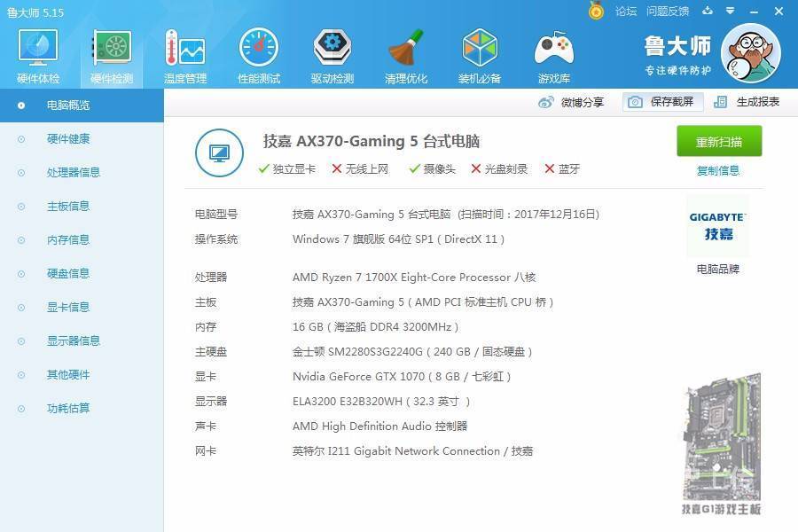
Task: Click the 复制信息 copy info link
Action: 718,169
